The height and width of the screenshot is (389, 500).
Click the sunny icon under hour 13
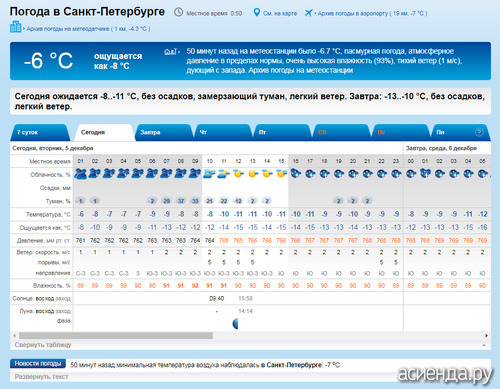point(253,174)
